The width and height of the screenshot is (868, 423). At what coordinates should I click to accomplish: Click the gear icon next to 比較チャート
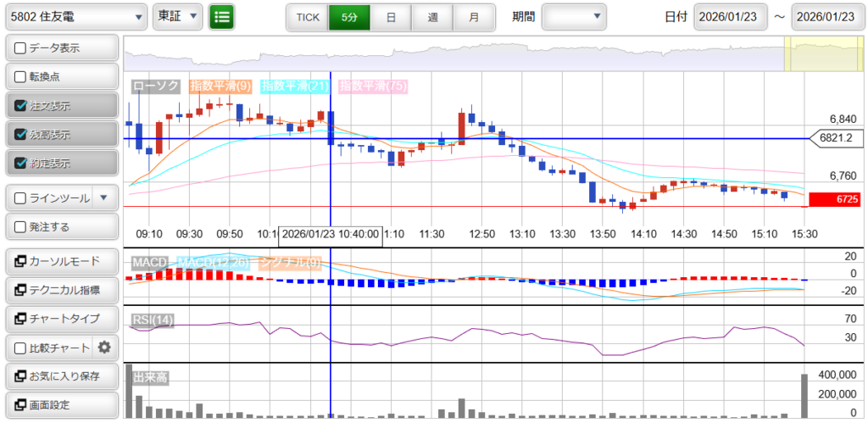point(104,348)
